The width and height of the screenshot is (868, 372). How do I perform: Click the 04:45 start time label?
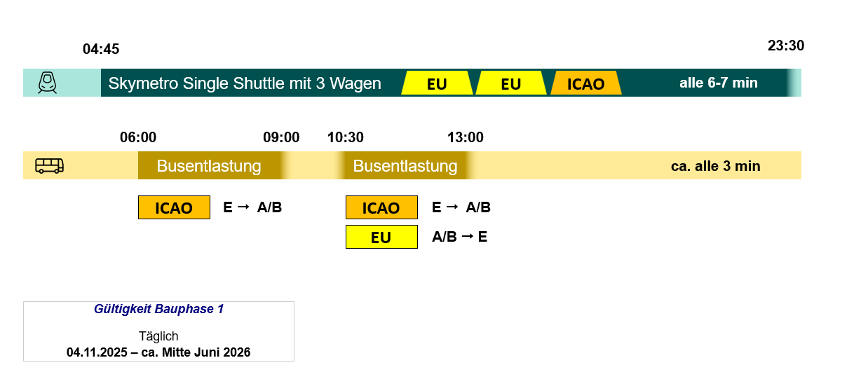[101, 49]
